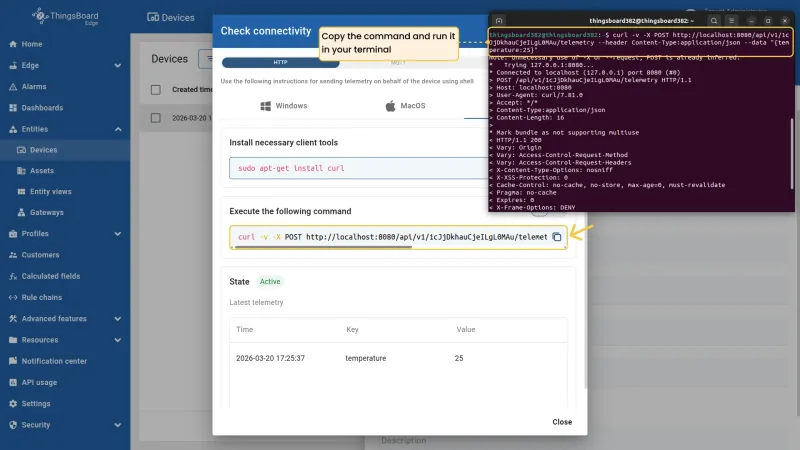Viewport: 800px width, 450px height.
Task: Click the Rule chains icon in sidebar
Action: pos(13,297)
